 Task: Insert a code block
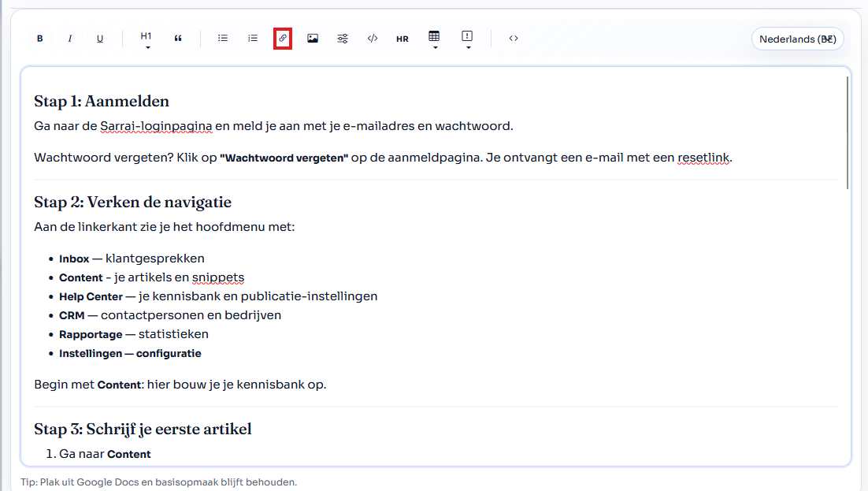(x=373, y=37)
